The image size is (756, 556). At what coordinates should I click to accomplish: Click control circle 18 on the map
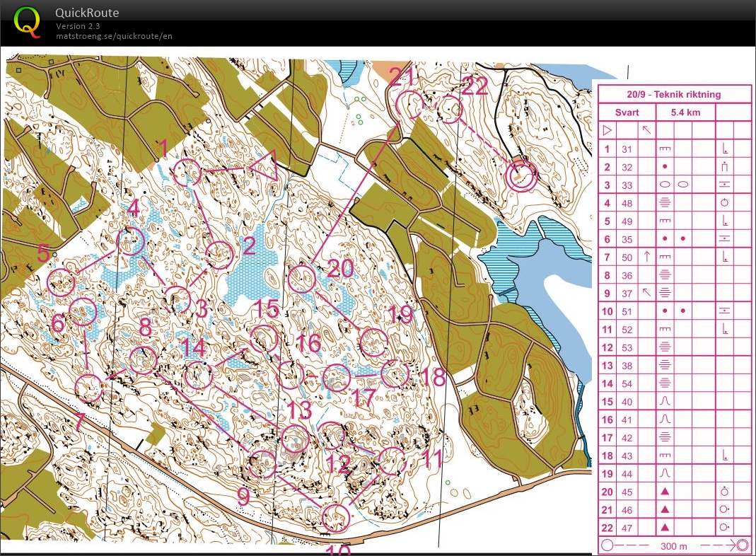point(395,373)
